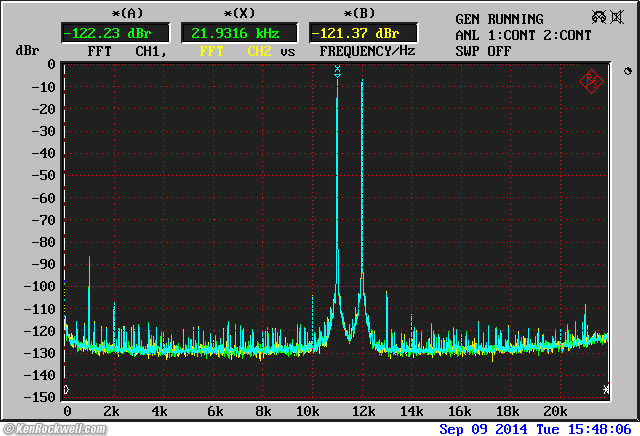Click the yellow FFT trace label
Image resolution: width=640 pixels, height=436 pixels.
213,50
